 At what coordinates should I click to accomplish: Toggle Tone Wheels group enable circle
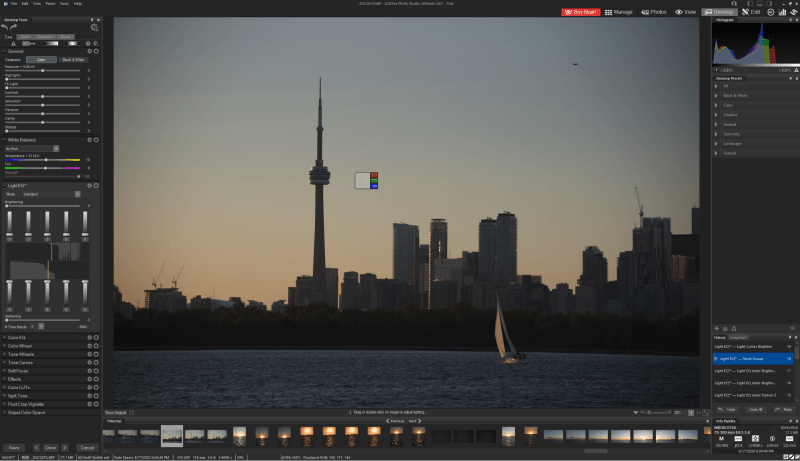[96, 354]
